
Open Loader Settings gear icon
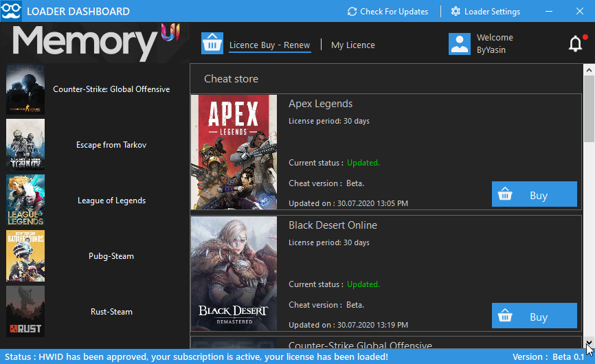click(456, 12)
